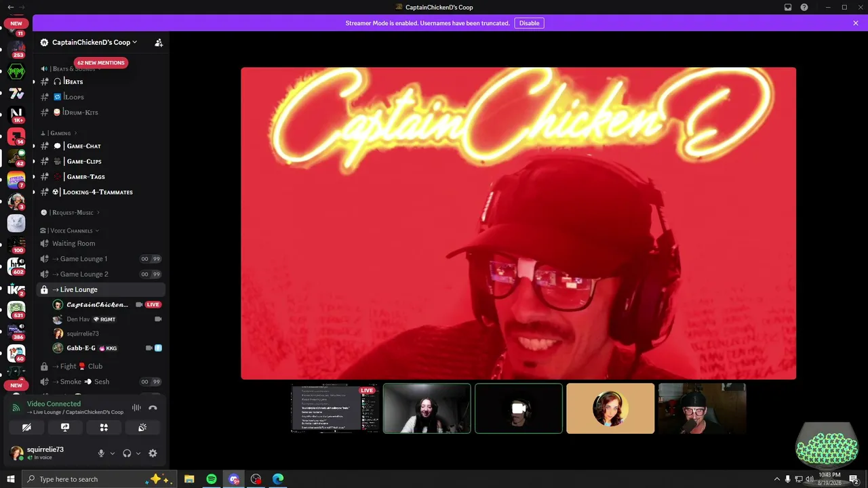Disconnect from the voice channel

coord(153,407)
